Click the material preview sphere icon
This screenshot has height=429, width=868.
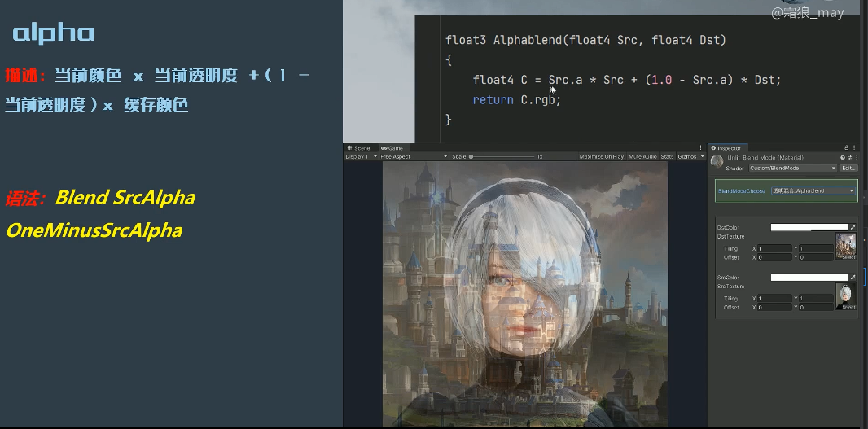(717, 162)
